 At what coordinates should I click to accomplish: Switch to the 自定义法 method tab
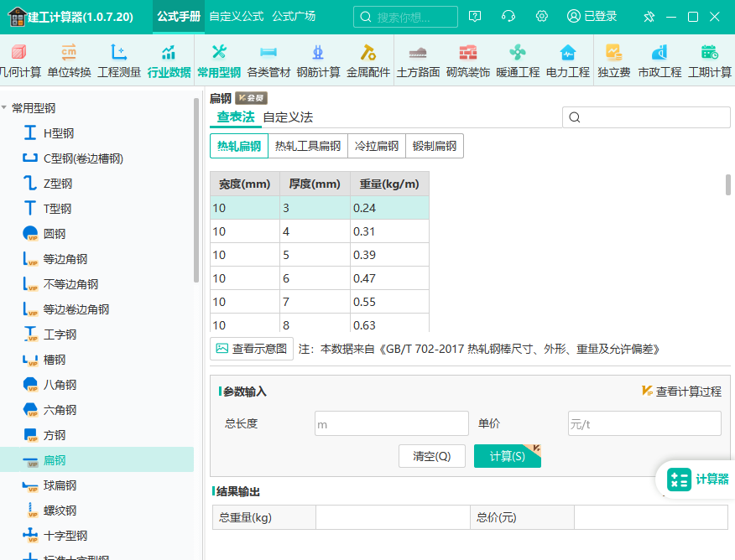click(x=288, y=117)
